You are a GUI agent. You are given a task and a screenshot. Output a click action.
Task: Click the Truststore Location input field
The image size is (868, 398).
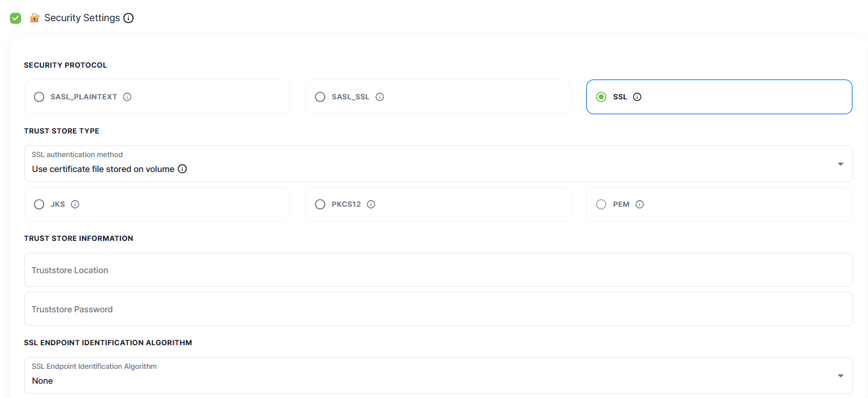[x=438, y=270]
